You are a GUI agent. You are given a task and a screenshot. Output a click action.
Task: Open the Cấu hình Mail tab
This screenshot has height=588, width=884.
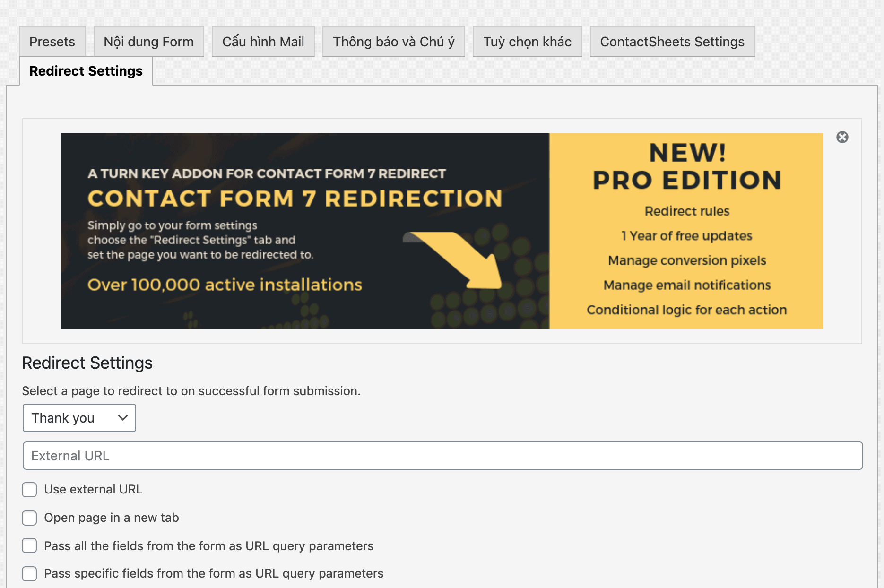263,42
